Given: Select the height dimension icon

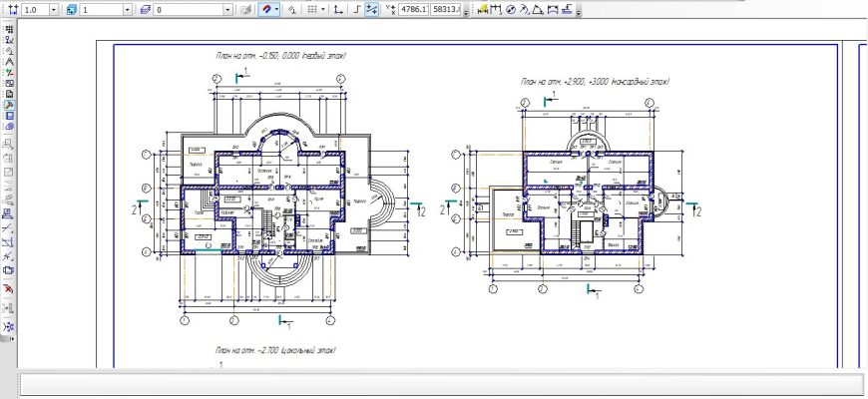Looking at the screenshot, I should pyautogui.click(x=566, y=9).
